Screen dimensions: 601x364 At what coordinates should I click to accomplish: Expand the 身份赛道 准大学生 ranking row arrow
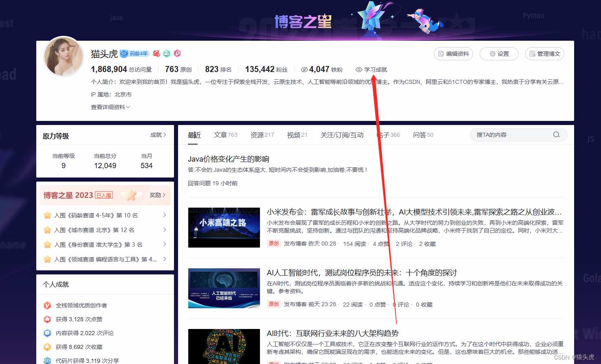[165, 244]
